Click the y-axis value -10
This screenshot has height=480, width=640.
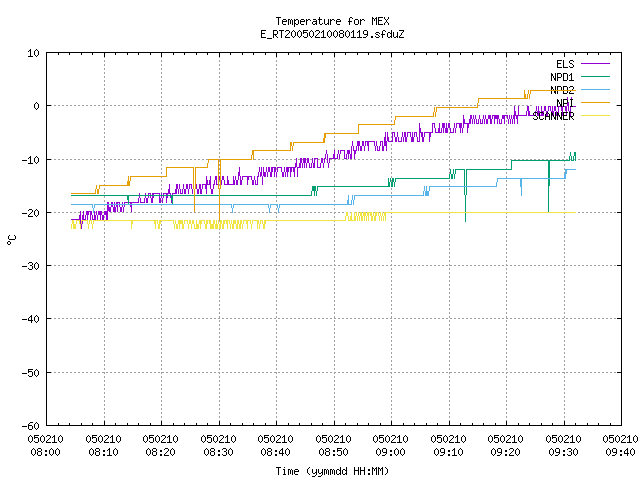tap(31, 160)
